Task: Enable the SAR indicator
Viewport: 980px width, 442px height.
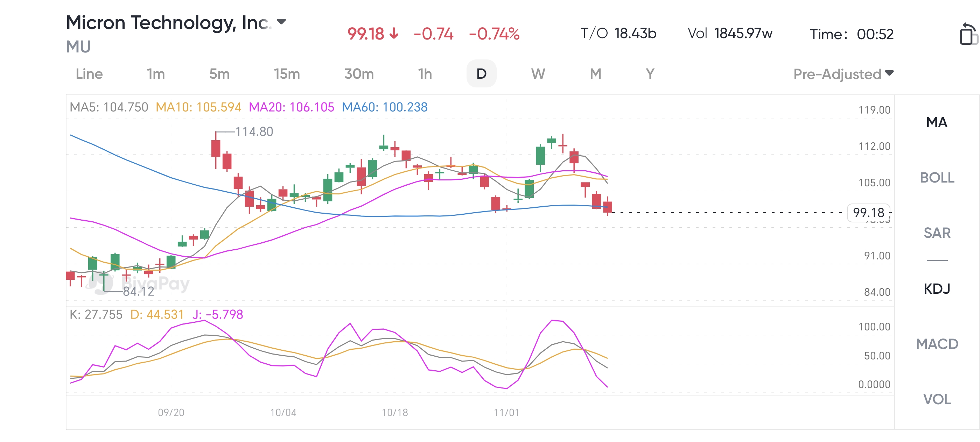Action: click(937, 233)
